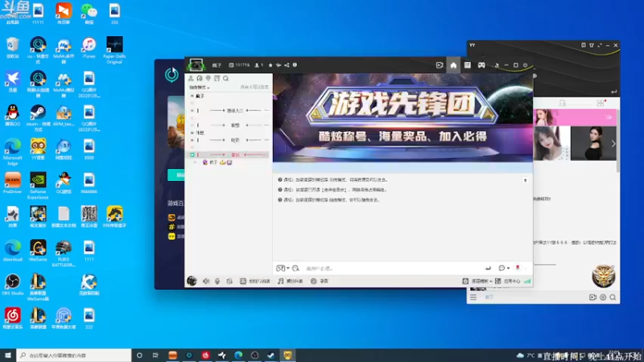Open Microsoft Edge on the taskbar
644x362 pixels.
[238, 355]
